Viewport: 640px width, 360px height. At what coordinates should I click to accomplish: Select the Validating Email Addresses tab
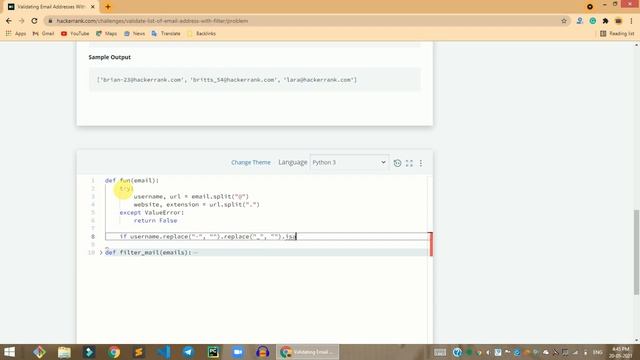point(51,7)
